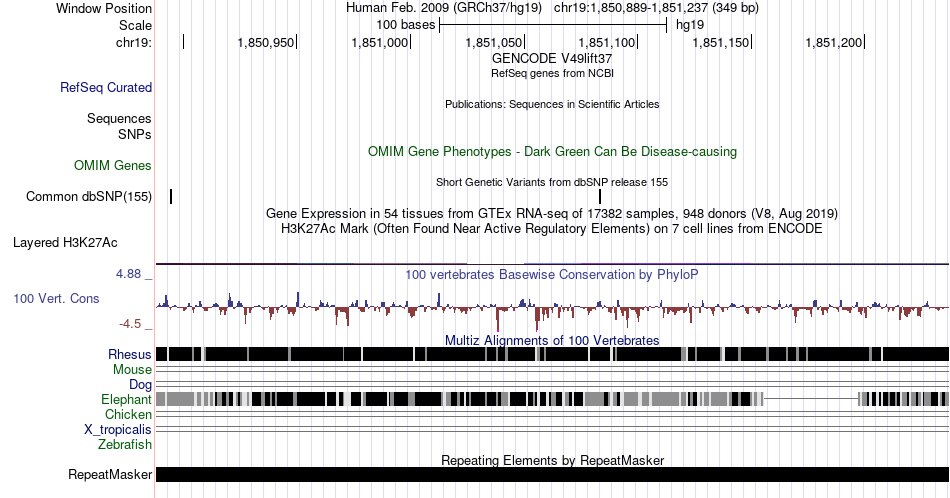This screenshot has width=950, height=498.
Task: Click the 100 bases scale bar
Action: tap(553, 25)
